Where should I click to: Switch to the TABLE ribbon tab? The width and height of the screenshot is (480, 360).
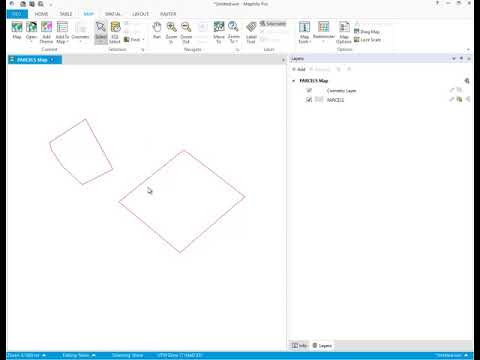pyautogui.click(x=66, y=14)
